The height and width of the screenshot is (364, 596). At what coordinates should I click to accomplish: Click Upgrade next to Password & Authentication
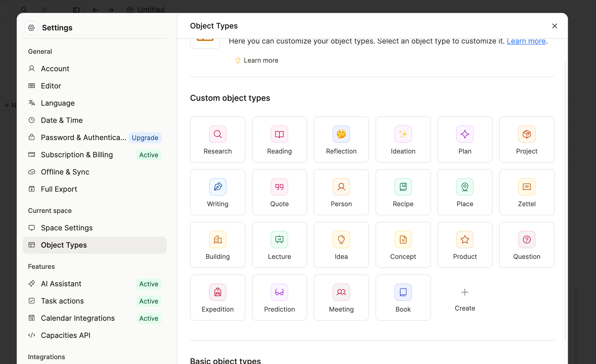145,138
